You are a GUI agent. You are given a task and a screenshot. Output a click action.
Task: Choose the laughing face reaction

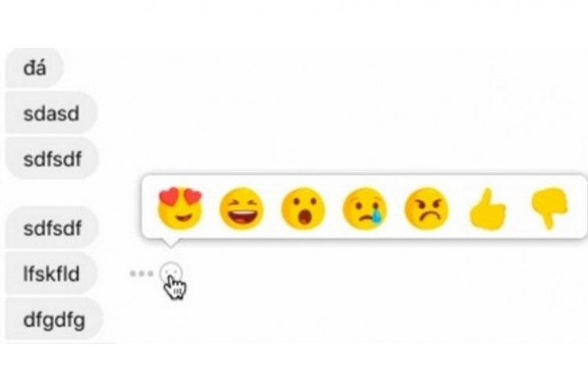(x=241, y=209)
